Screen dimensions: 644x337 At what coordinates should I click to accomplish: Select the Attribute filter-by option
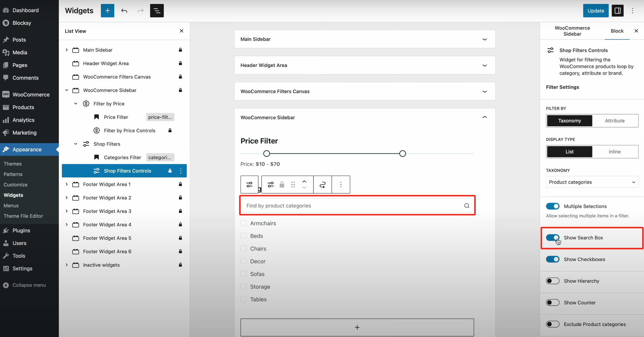(x=615, y=121)
